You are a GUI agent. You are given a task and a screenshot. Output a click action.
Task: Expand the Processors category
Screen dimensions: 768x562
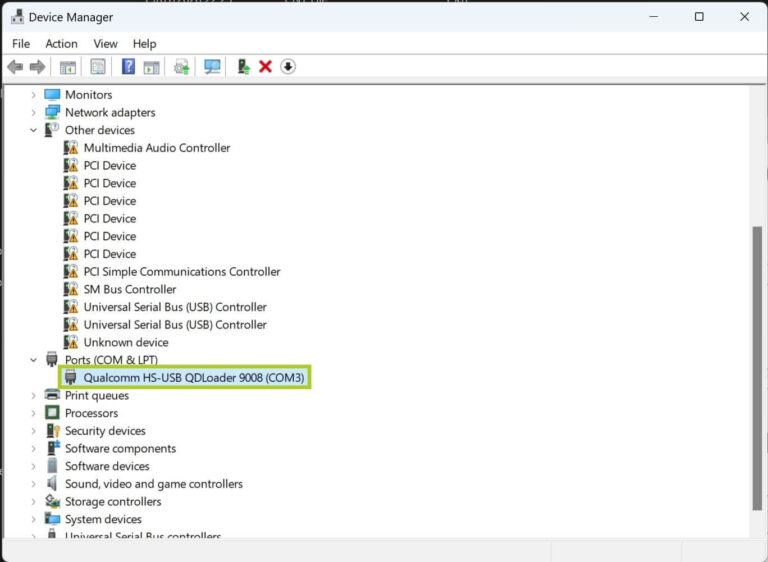point(33,413)
